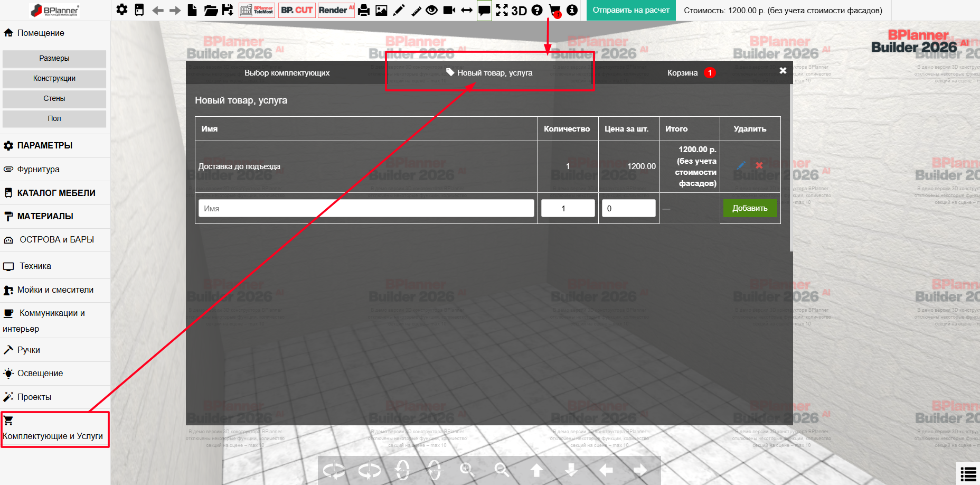The height and width of the screenshot is (485, 980).
Task: Open 'Освещение' in the sidebar
Action: point(55,374)
